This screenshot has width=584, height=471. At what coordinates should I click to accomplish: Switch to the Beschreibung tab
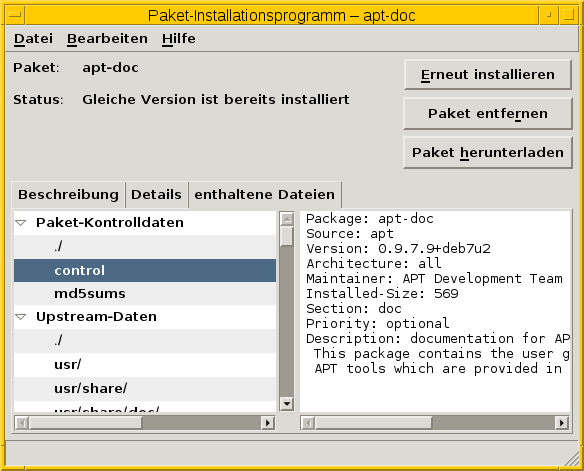pos(69,195)
